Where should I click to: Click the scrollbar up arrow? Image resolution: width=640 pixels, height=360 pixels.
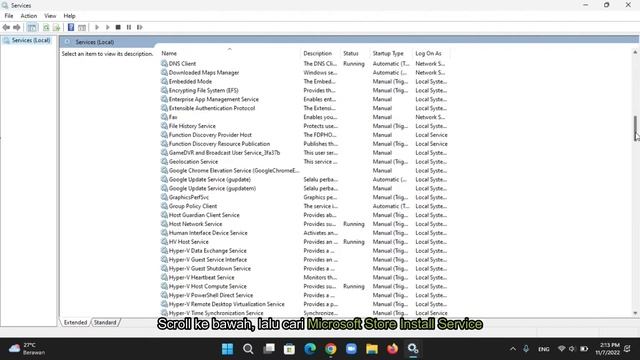[635, 52]
